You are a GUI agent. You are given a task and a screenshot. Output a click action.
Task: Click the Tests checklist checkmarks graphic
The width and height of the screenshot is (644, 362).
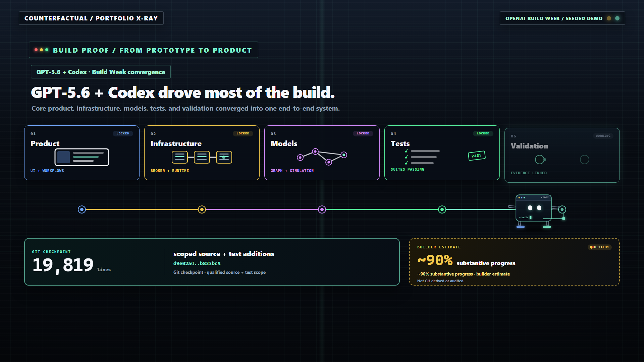pos(422,157)
